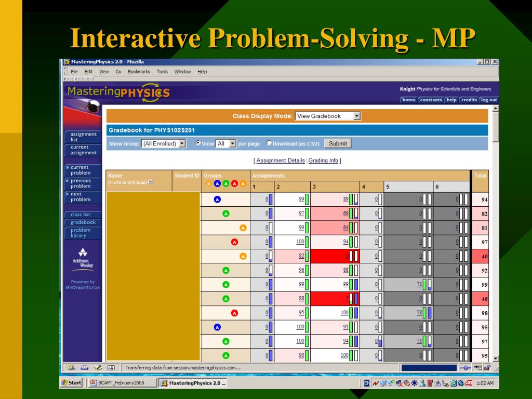Open the Bookmarks menu

coord(139,72)
